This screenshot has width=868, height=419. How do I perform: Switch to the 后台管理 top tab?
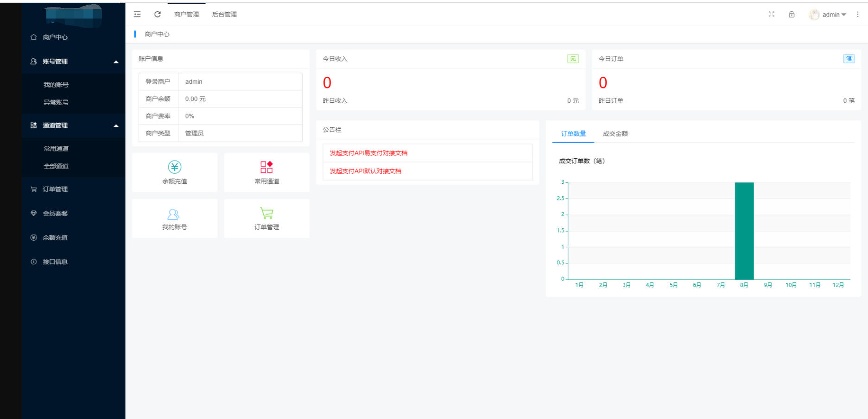pos(224,14)
